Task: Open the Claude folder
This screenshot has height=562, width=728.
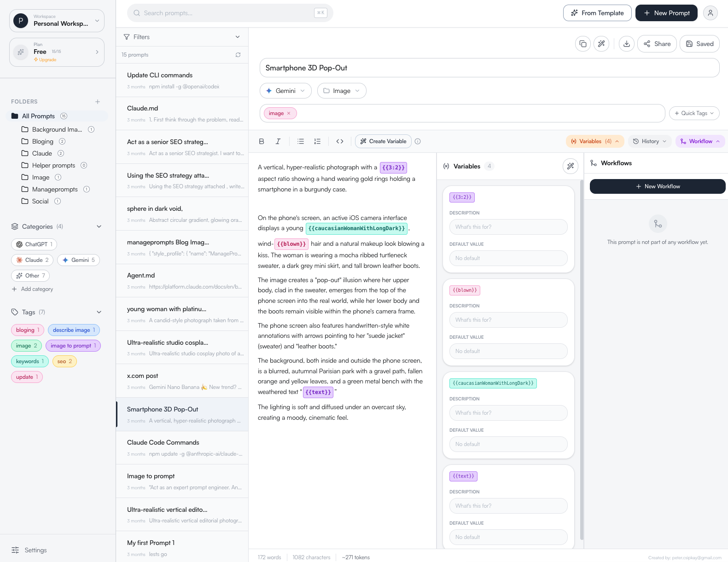Action: (x=42, y=153)
